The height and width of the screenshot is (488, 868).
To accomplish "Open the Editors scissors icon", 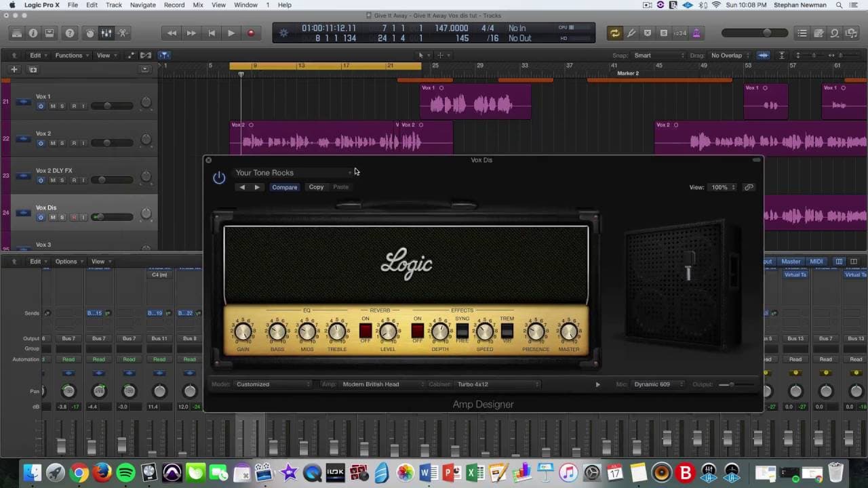I will (x=123, y=33).
